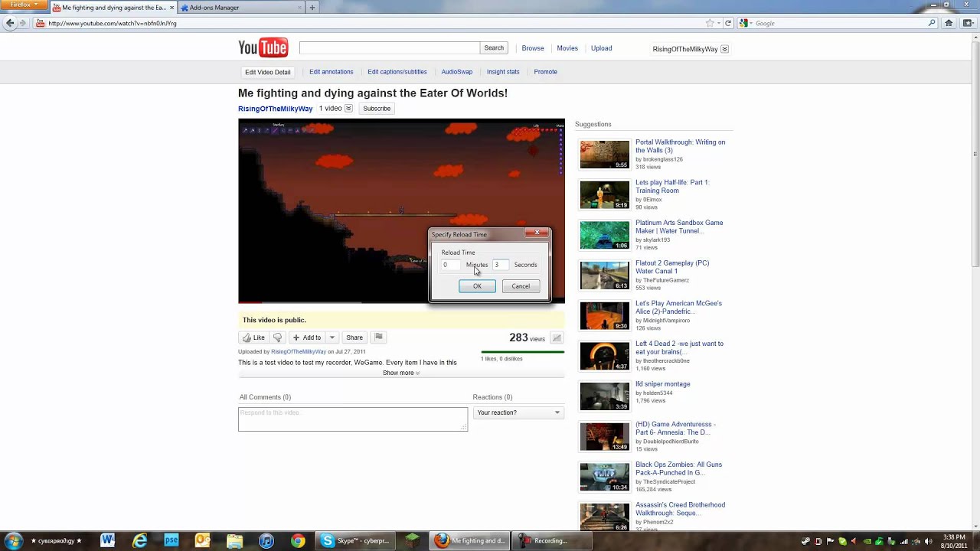Open the Upload link
Image resolution: width=980 pixels, height=551 pixels.
pos(601,48)
